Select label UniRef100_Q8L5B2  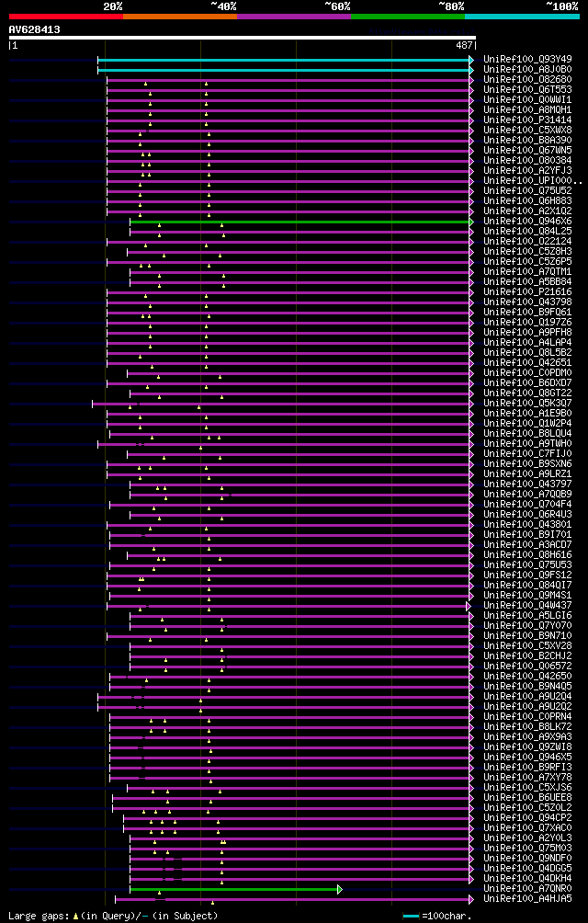tap(527, 352)
